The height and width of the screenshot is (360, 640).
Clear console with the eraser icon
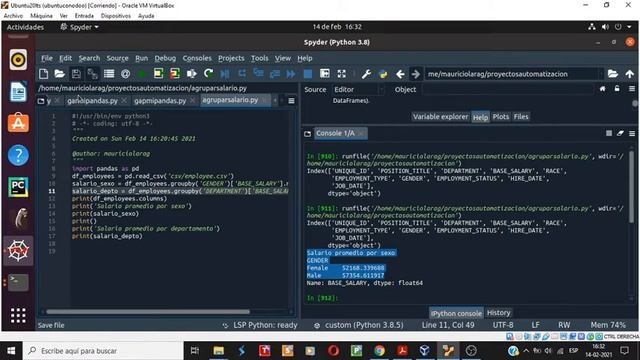[x=620, y=133]
